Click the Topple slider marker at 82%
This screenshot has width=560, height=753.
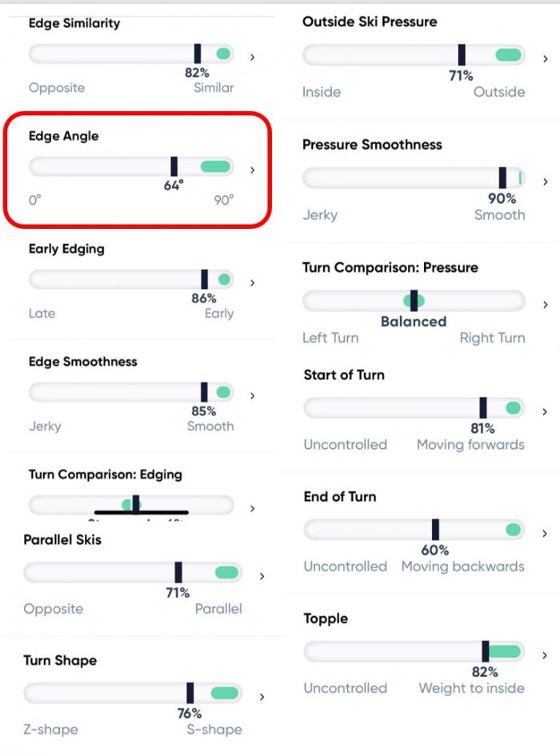(486, 651)
